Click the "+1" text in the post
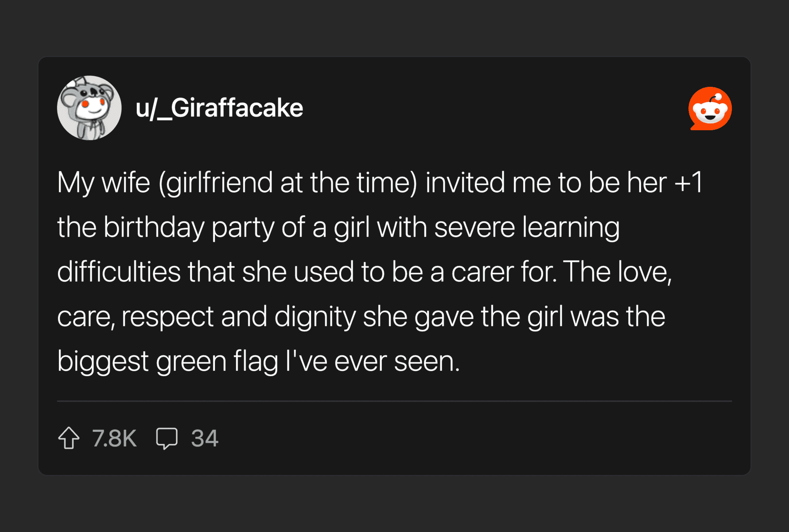Screen dimensions: 789x532 (x=688, y=183)
